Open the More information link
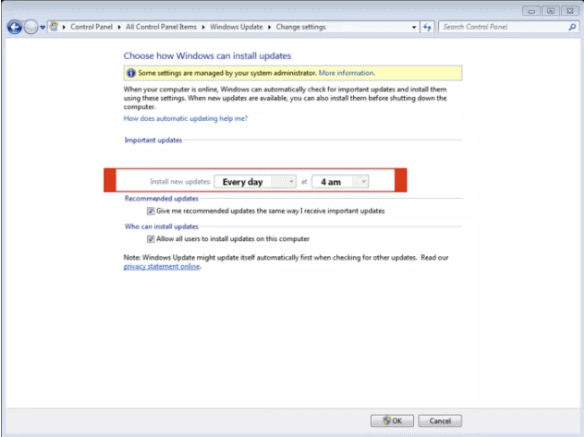The width and height of the screenshot is (584, 437). tap(347, 73)
